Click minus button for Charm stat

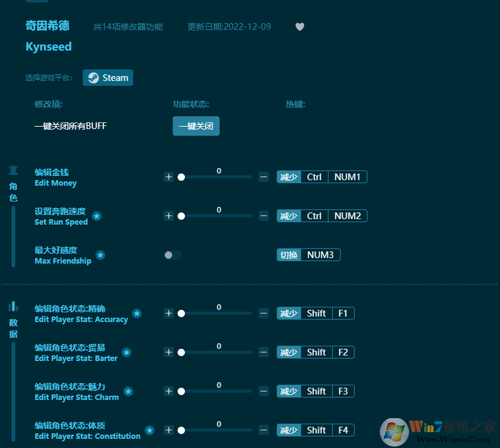264,391
